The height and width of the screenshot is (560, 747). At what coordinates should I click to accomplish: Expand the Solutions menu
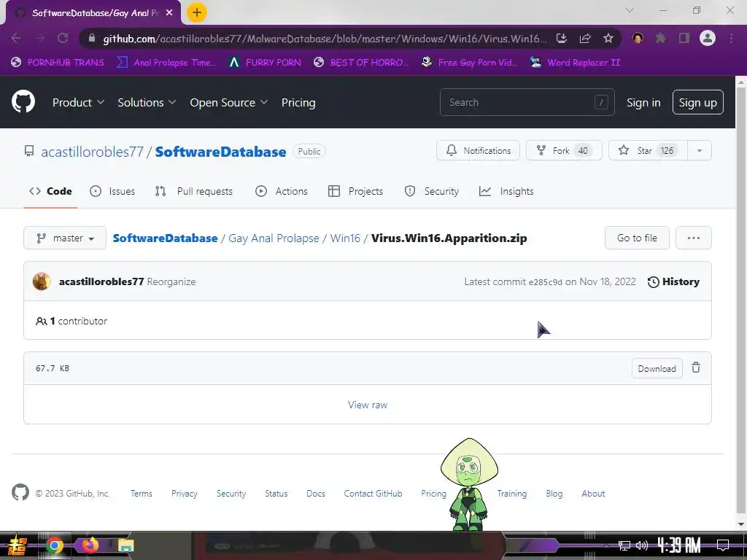tap(147, 102)
